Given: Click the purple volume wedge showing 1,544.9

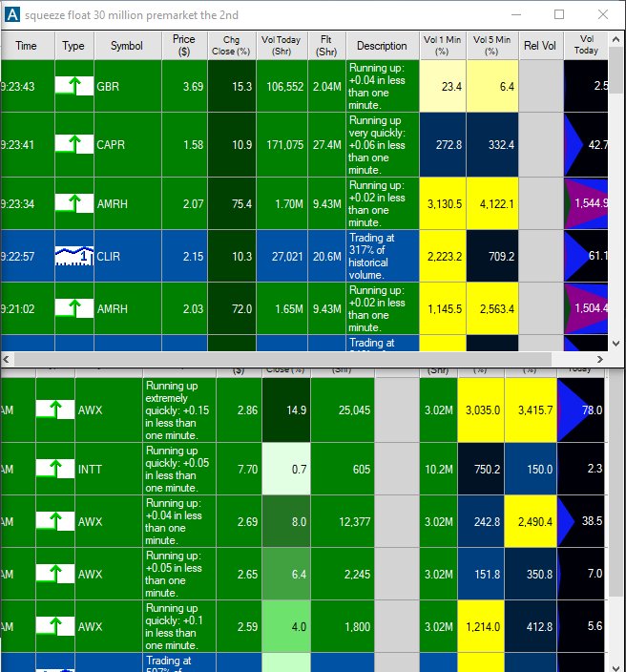Looking at the screenshot, I should 586,203.
